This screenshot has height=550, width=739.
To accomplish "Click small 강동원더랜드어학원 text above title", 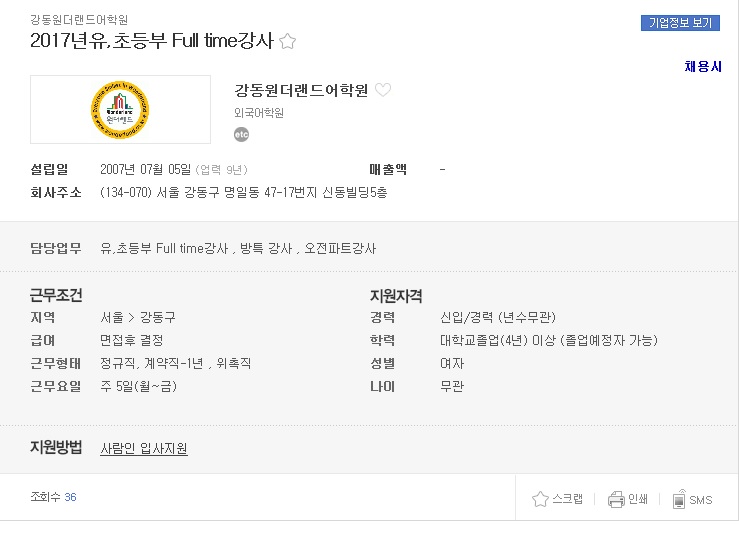I will coord(79,20).
